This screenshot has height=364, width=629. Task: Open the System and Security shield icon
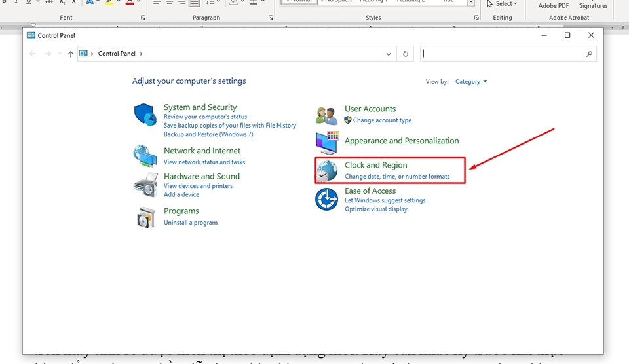145,115
